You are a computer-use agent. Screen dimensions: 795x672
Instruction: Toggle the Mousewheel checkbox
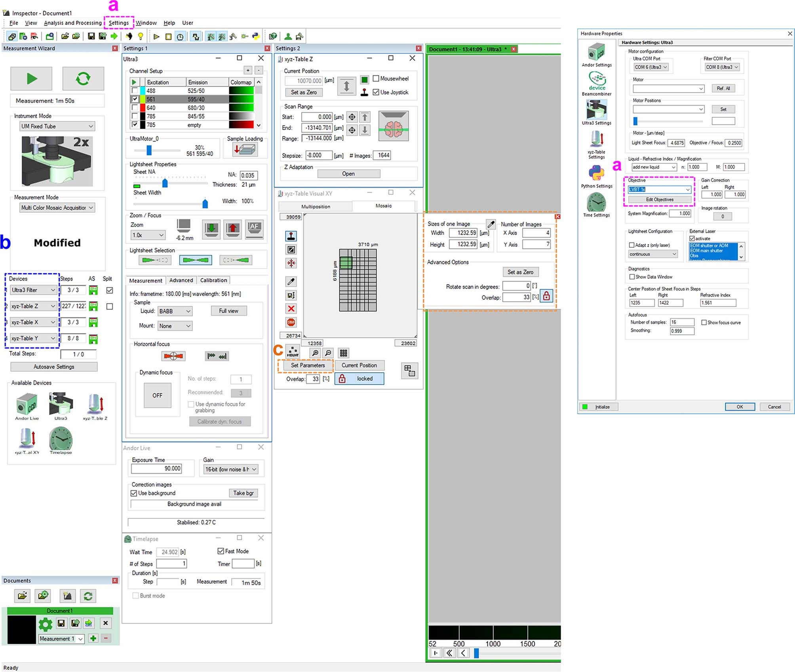(x=376, y=78)
